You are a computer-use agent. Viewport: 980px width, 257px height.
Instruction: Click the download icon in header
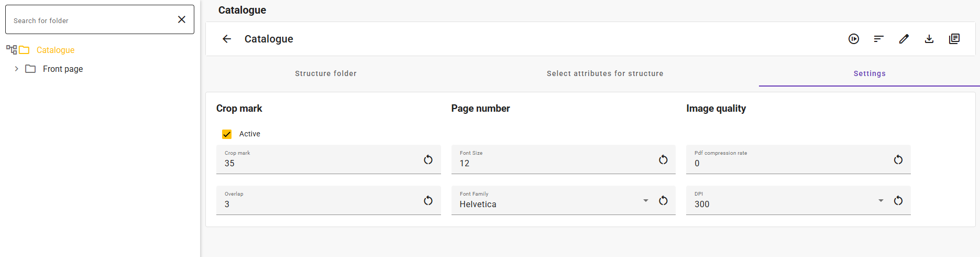[929, 39]
